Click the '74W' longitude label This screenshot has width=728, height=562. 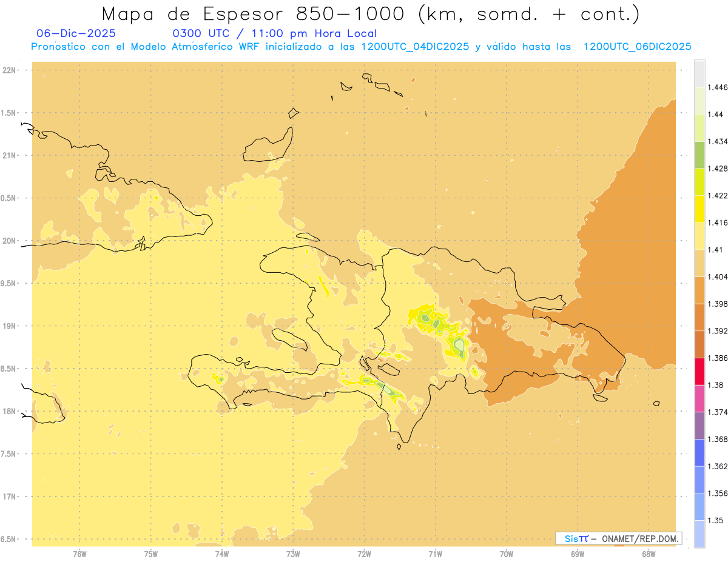pyautogui.click(x=222, y=554)
